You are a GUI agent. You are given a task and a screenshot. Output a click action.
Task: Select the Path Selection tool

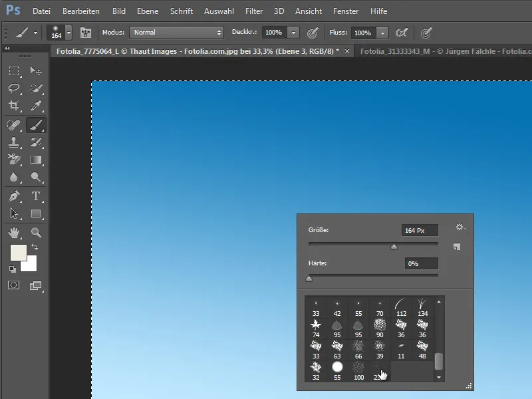pyautogui.click(x=14, y=213)
